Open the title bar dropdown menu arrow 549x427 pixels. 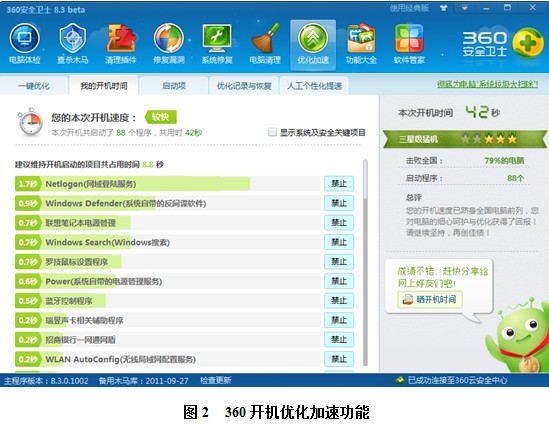click(x=465, y=8)
